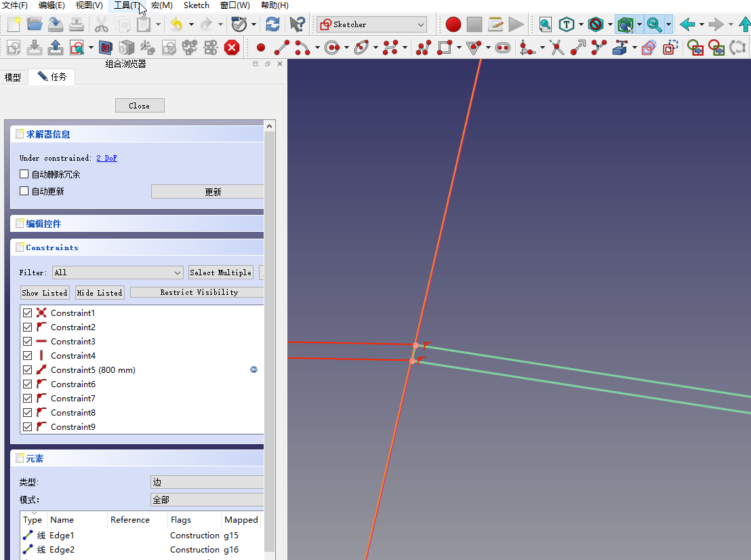The image size is (751, 560).
Task: Undo the last action with the yellow arrow
Action: pyautogui.click(x=176, y=24)
